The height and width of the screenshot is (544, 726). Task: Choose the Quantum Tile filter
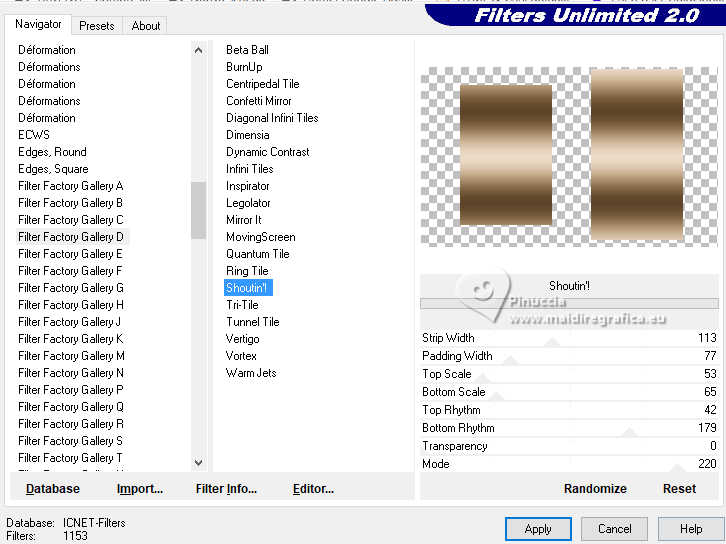click(257, 254)
